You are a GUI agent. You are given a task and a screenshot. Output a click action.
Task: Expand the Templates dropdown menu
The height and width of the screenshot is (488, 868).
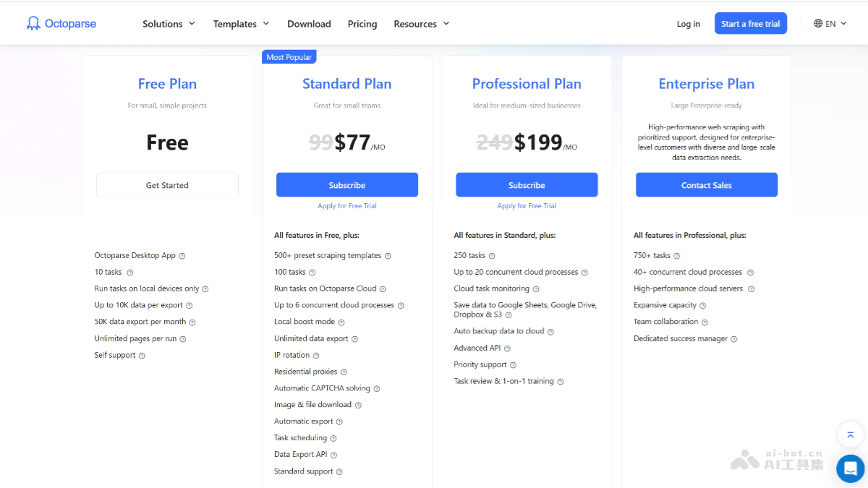click(x=241, y=24)
